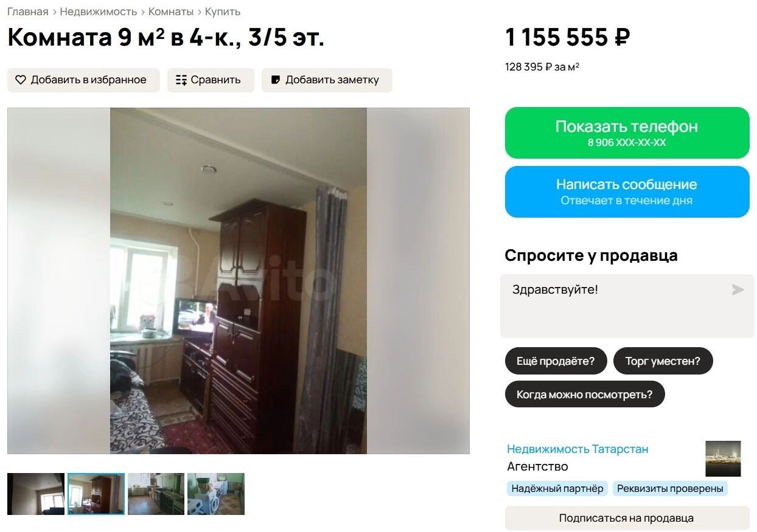
Task: Open Комнаты breadcrumb category
Action: click(x=171, y=12)
